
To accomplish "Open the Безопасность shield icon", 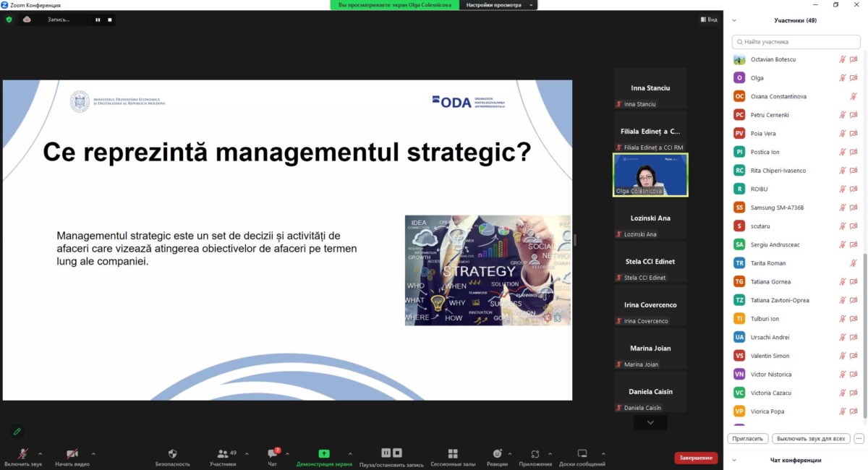I will [172, 453].
